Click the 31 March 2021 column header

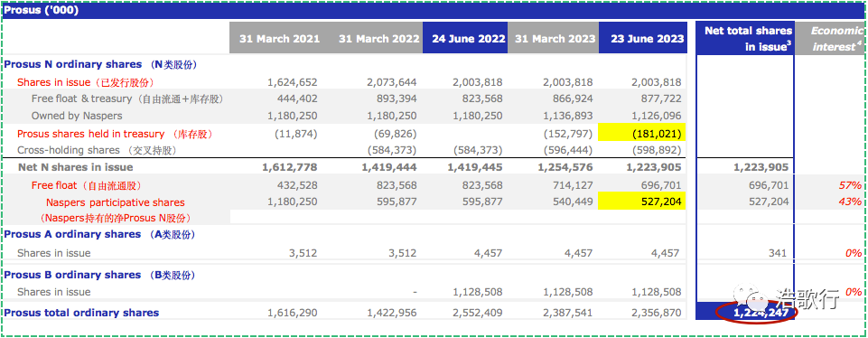(x=279, y=39)
